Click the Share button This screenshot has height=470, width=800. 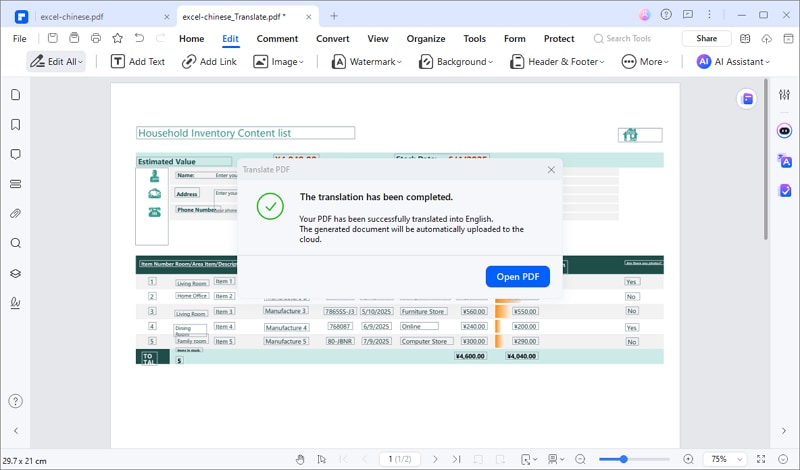pos(706,38)
